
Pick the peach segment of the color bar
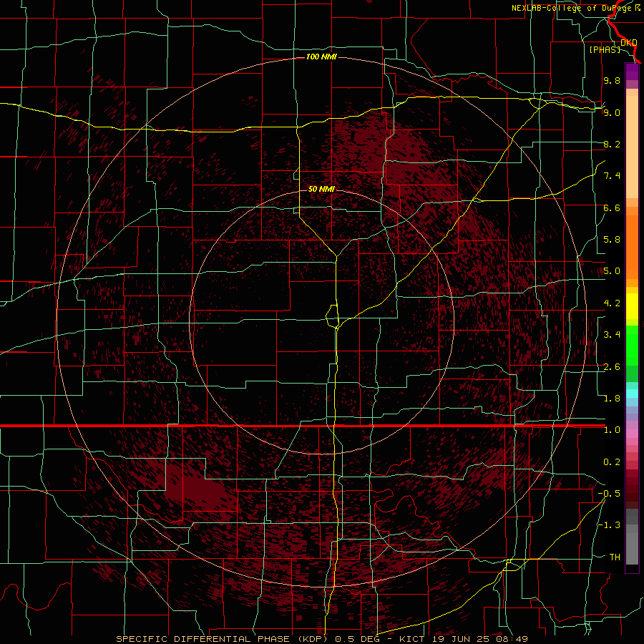point(632,144)
